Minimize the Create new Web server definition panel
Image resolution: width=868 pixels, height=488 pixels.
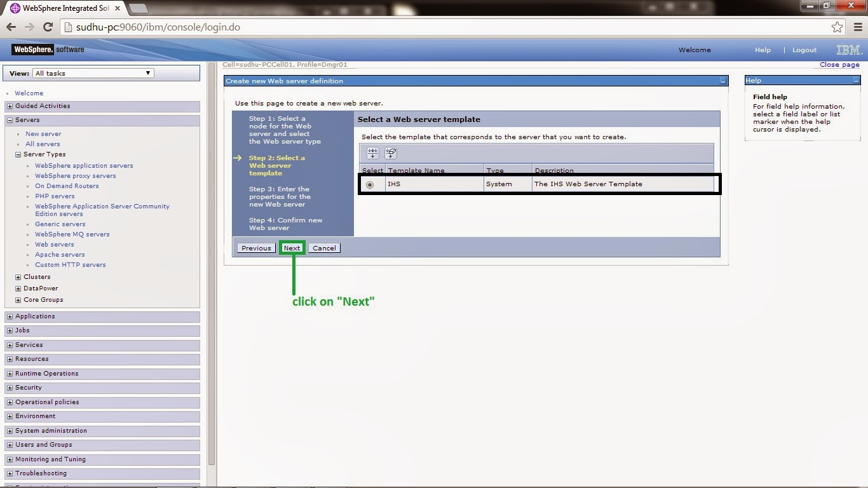pyautogui.click(x=723, y=81)
